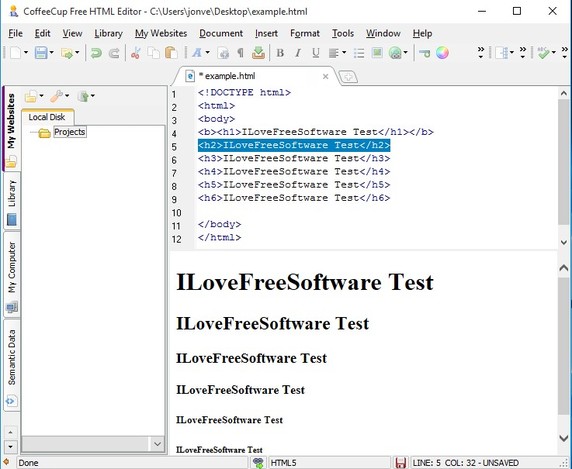
Task: Open the Insert menu
Action: (266, 34)
